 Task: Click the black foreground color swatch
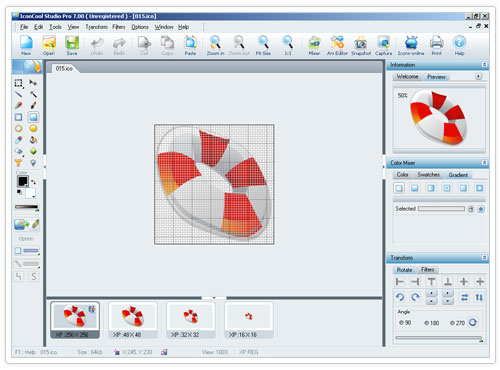pos(23,182)
